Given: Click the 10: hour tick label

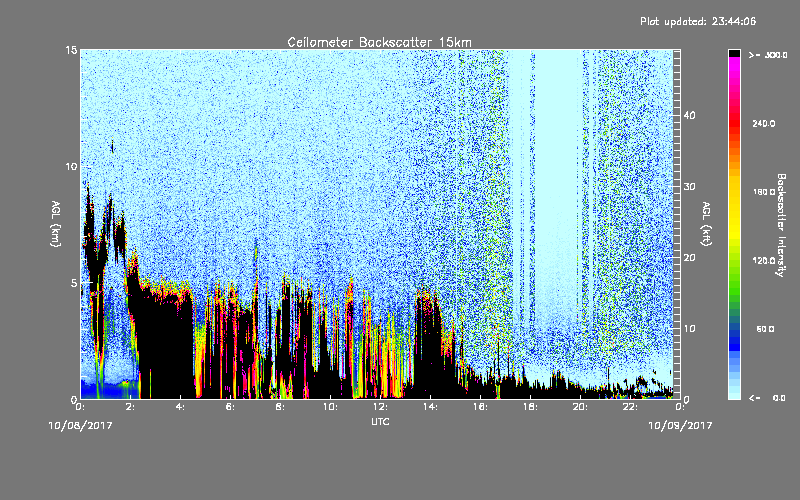Looking at the screenshot, I should tap(330, 407).
